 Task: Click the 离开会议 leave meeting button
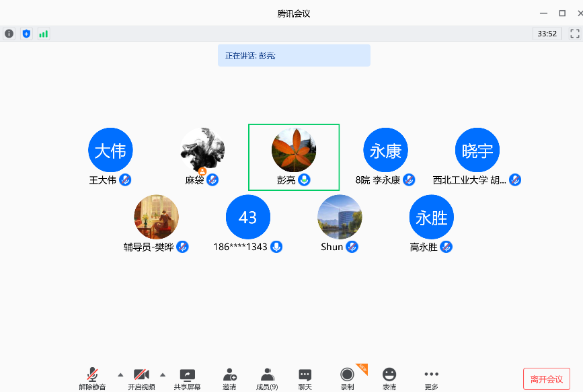coord(546,379)
